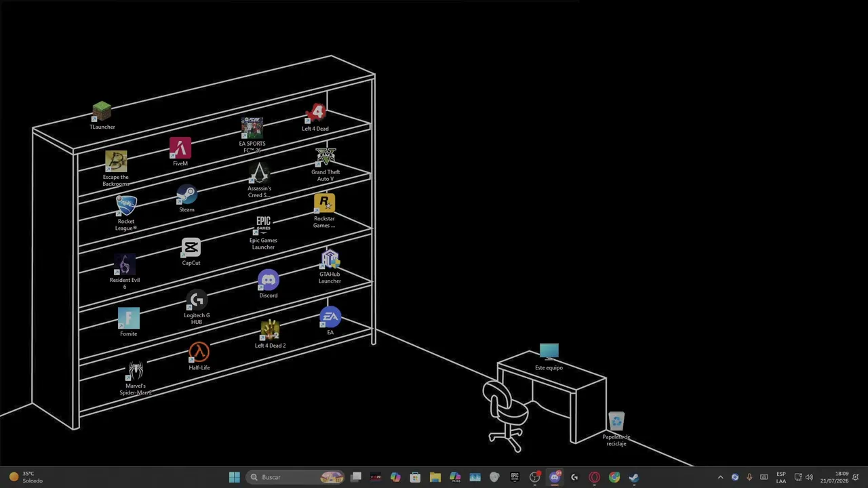Viewport: 868px width, 488px height.
Task: Open Microsoft Store from the taskbar
Action: coord(415,477)
